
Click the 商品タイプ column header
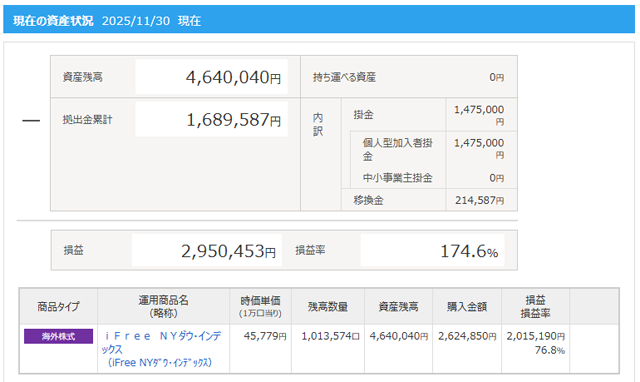(x=58, y=306)
